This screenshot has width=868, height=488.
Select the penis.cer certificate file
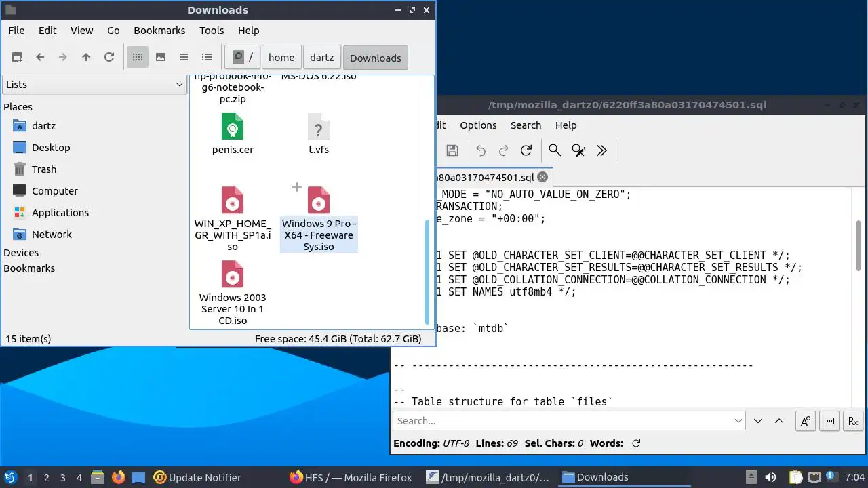[233, 134]
